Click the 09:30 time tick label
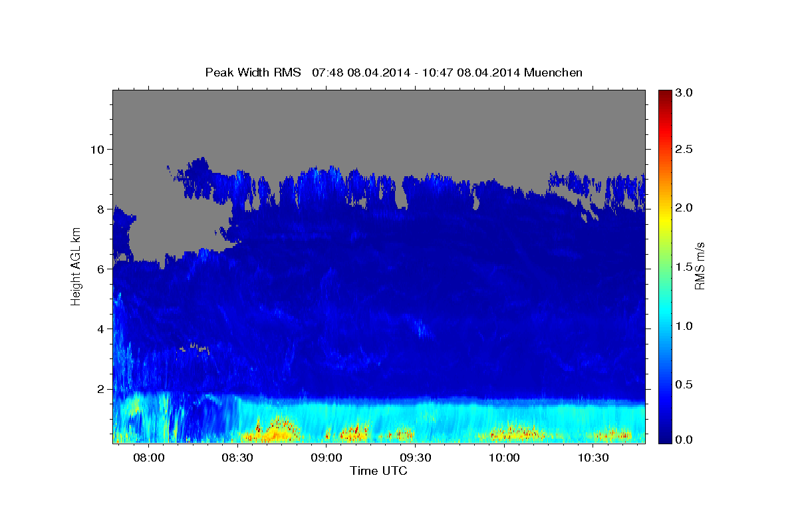 416,458
